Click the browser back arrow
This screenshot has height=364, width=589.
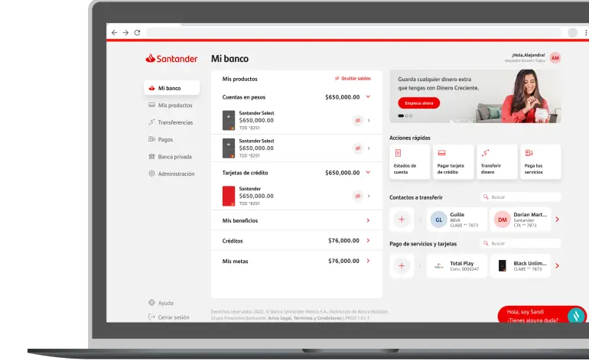[114, 33]
